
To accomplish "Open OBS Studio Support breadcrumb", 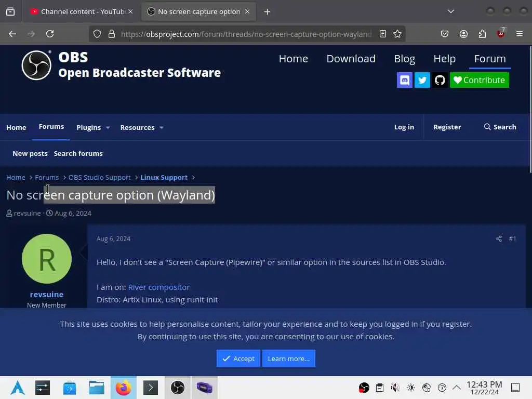I will coord(99,178).
